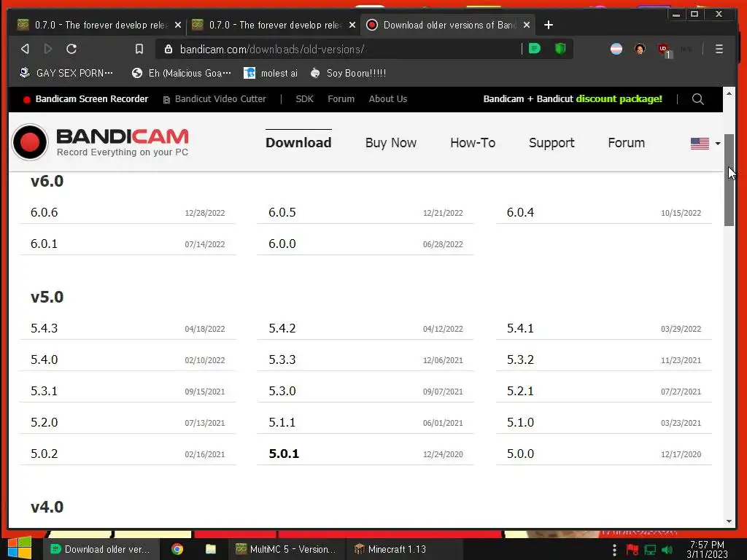Open the Eh (Malicious Goa… bookmark
The width and height of the screenshot is (747, 560).
pyautogui.click(x=182, y=73)
